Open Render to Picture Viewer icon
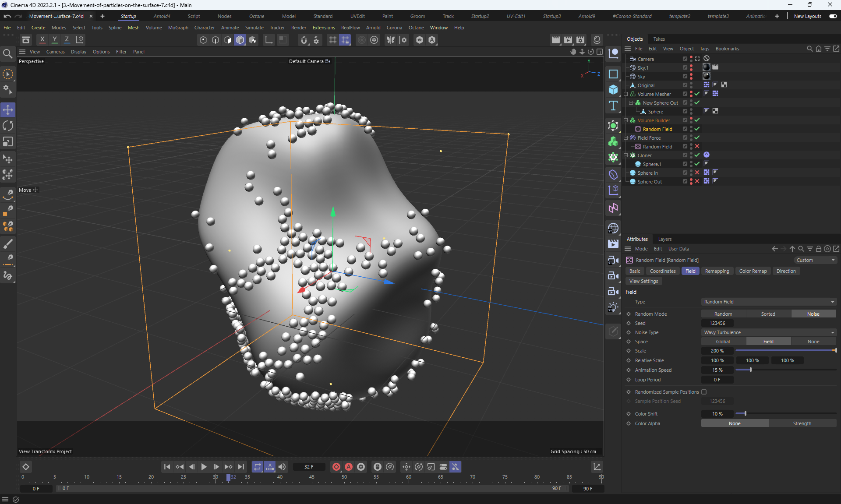841x504 pixels. tap(568, 40)
